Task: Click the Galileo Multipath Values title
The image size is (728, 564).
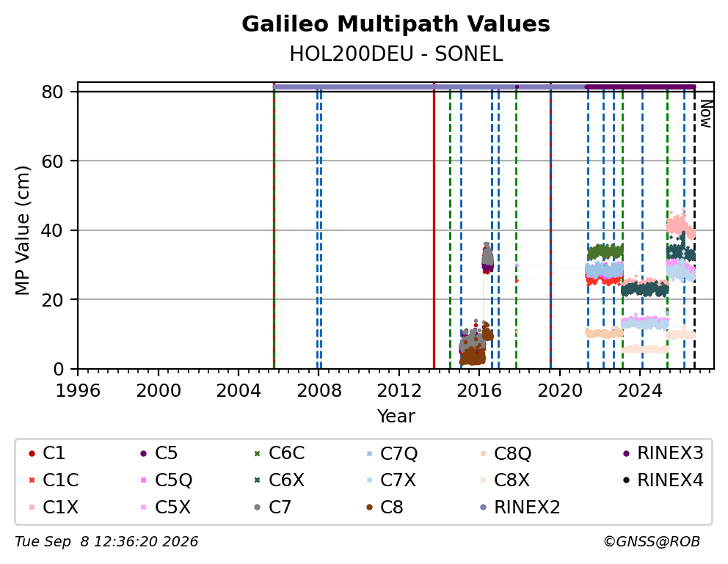Action: click(x=396, y=24)
